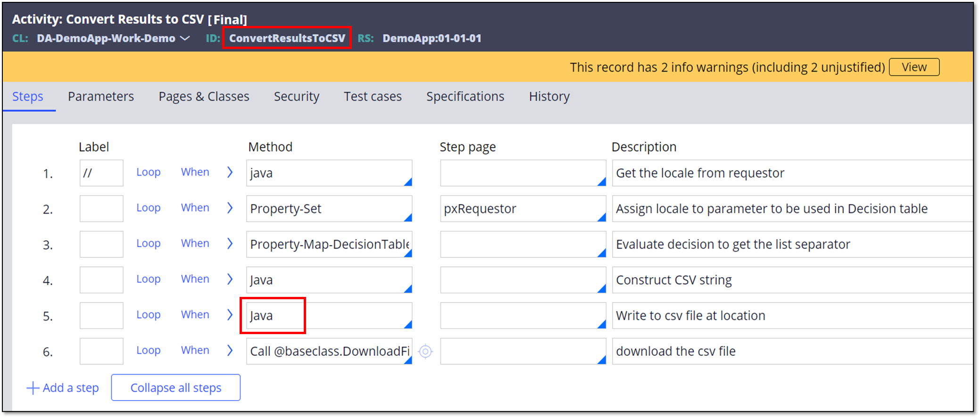
Task: Click the label field of step 5
Action: (x=101, y=315)
